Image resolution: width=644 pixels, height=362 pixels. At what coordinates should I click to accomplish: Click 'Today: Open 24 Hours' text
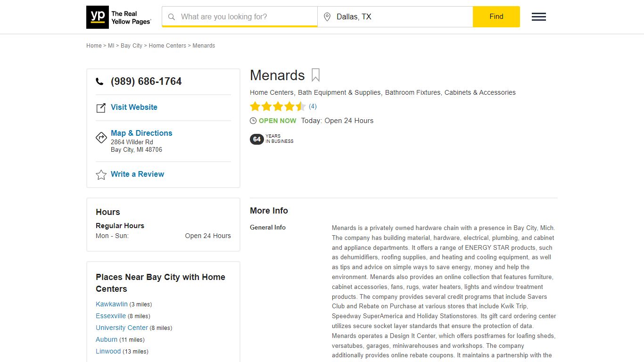pos(337,121)
